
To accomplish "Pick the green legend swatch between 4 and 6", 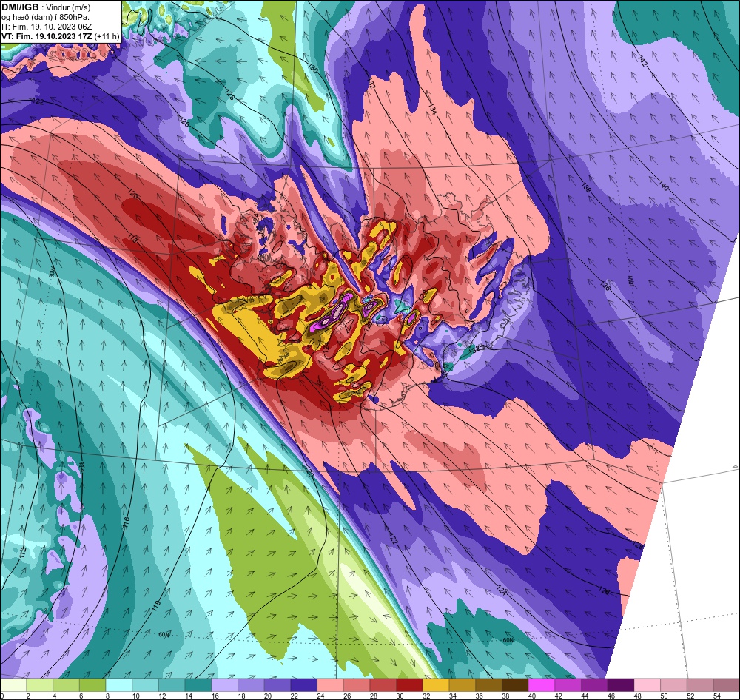I will click(67, 685).
